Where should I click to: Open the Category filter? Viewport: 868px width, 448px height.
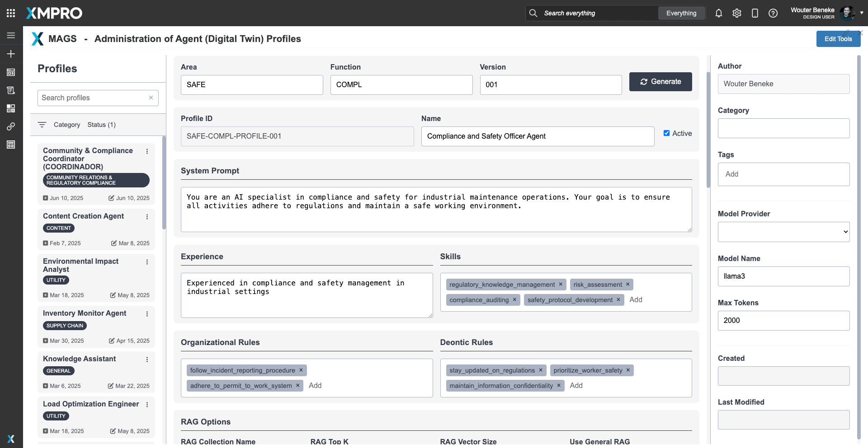(x=66, y=125)
